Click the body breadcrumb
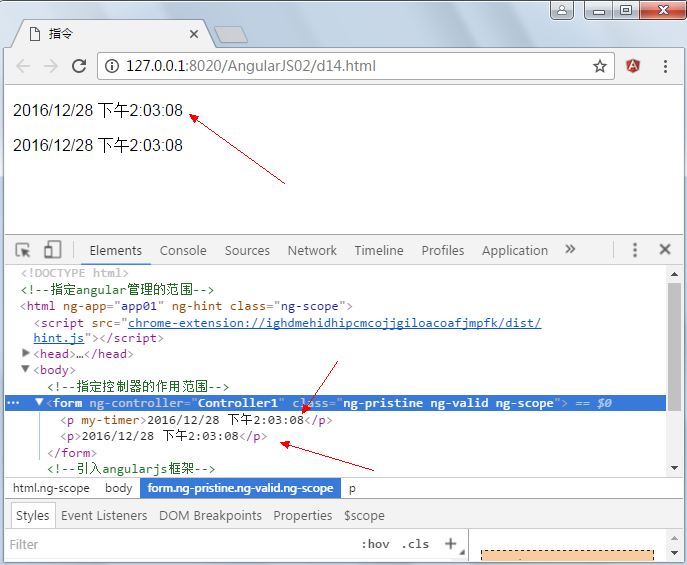The image size is (687, 565). (118, 488)
